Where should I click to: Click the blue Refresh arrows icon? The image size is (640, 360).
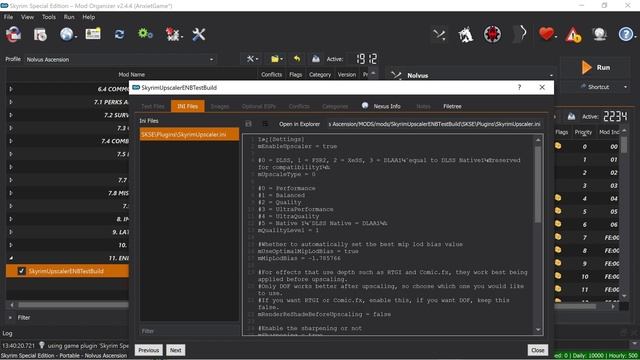[119, 34]
